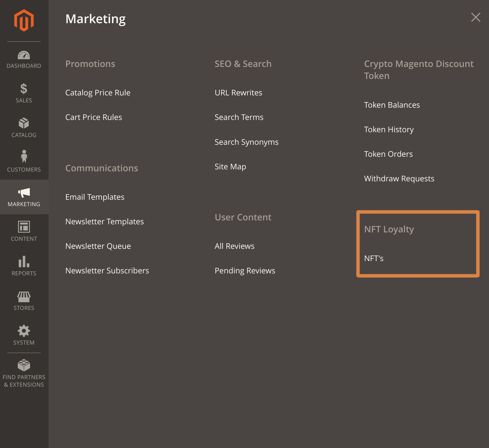Viewport: 489px width, 448px height.
Task: Open Find Partners & Extensions icon
Action: (x=24, y=365)
